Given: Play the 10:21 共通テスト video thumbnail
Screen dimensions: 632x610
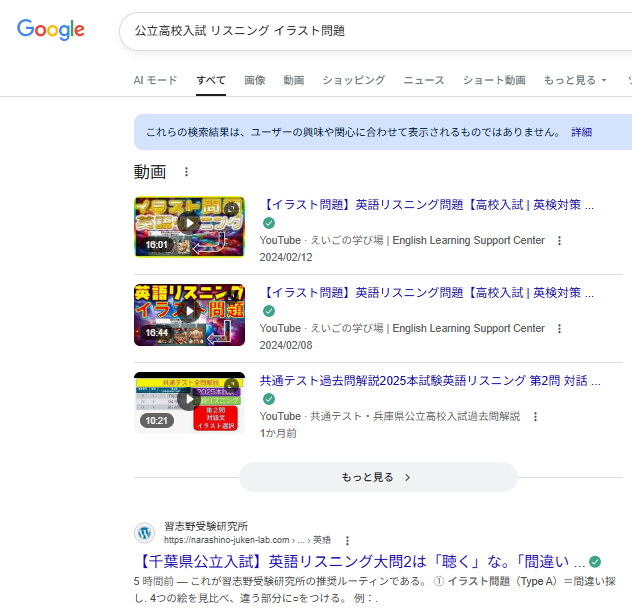Looking at the screenshot, I should tap(189, 402).
